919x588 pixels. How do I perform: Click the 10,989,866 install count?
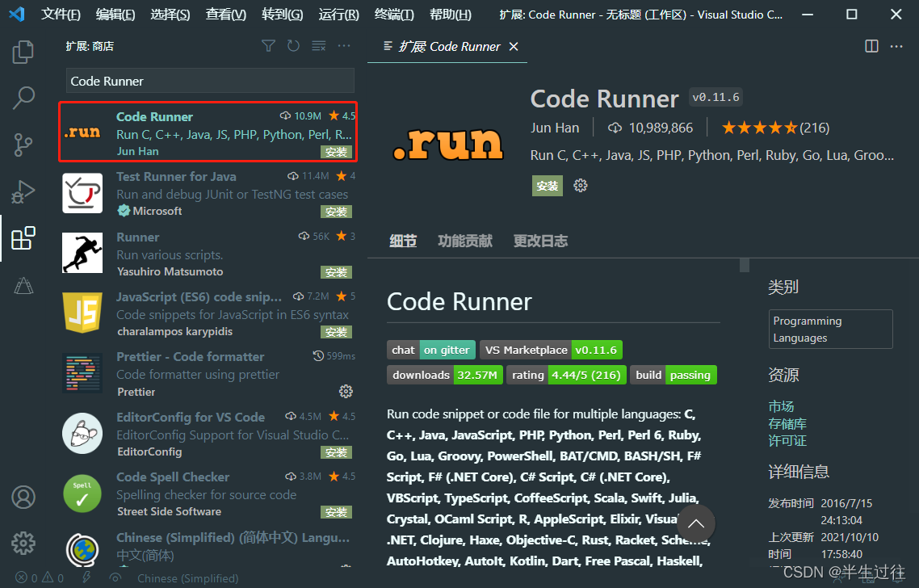coord(651,128)
